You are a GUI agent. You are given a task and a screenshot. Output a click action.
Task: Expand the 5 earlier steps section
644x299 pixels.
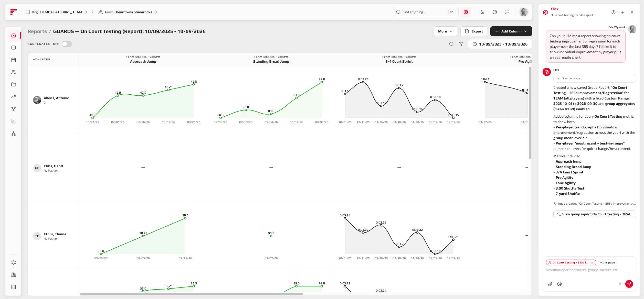click(595, 78)
